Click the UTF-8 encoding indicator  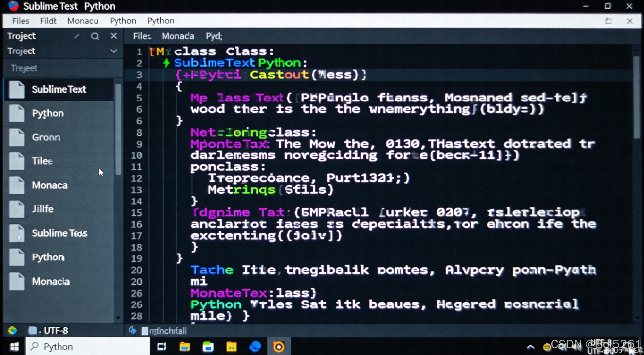point(56,330)
